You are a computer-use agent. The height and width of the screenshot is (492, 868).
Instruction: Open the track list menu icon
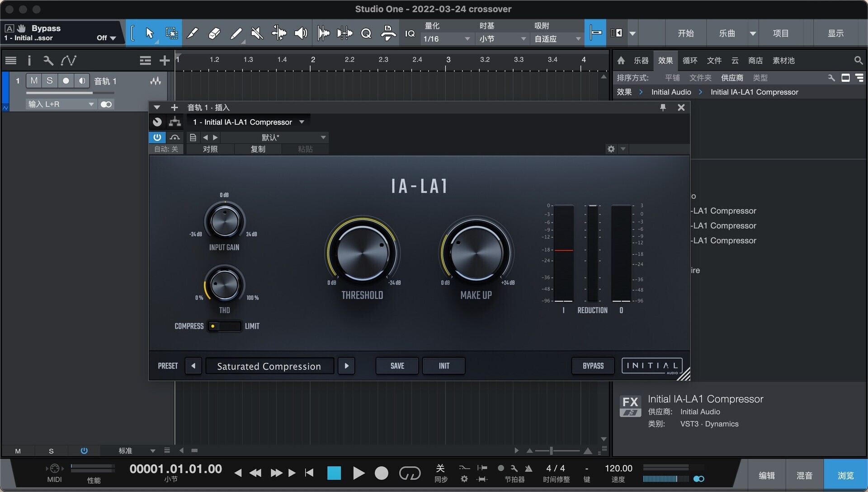[11, 61]
